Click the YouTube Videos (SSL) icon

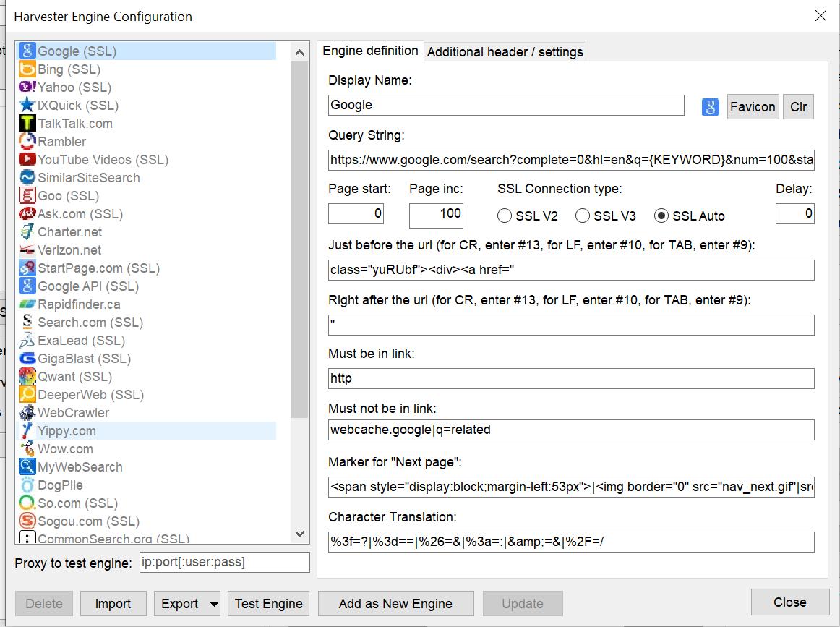click(x=27, y=159)
